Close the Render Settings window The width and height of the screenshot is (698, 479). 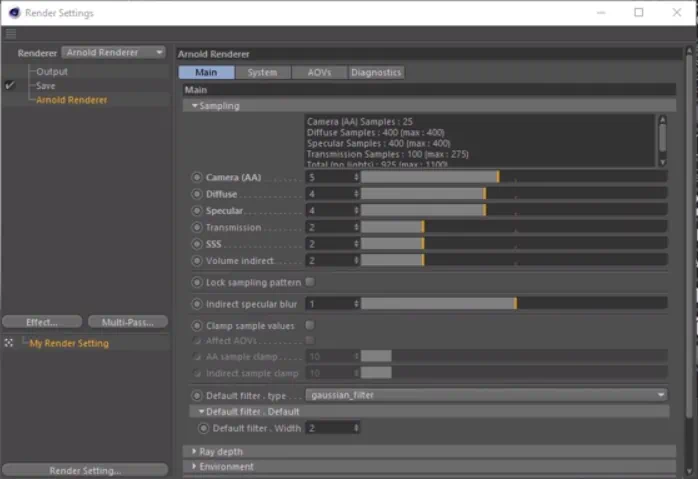tap(677, 12)
